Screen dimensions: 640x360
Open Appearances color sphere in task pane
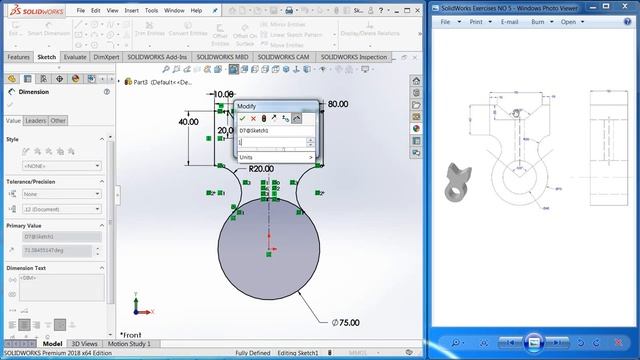tap(416, 129)
